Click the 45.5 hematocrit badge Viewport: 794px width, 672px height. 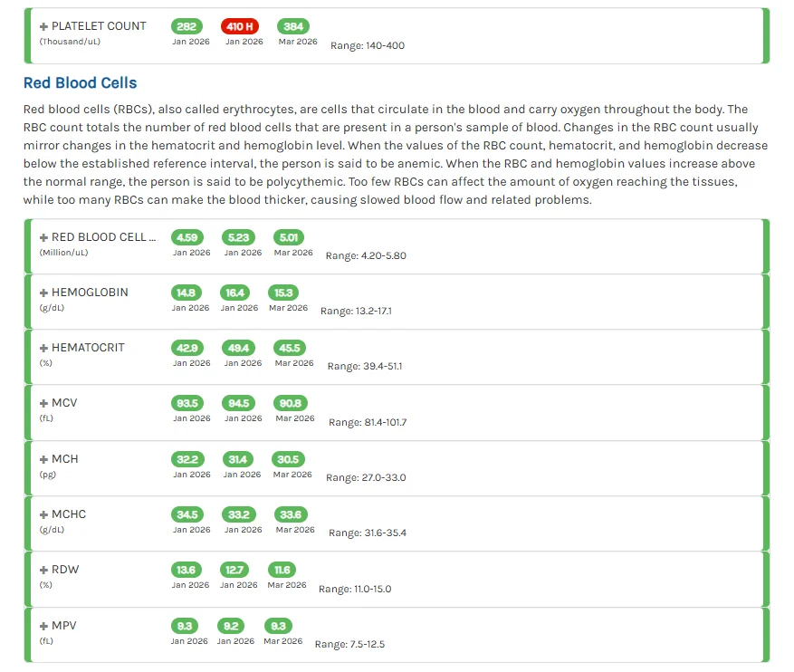click(290, 348)
